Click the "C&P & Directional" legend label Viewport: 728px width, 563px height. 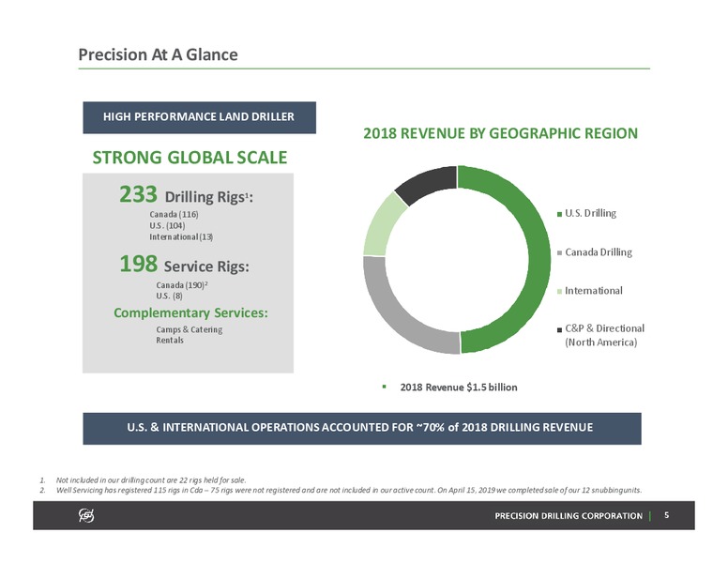coord(604,335)
